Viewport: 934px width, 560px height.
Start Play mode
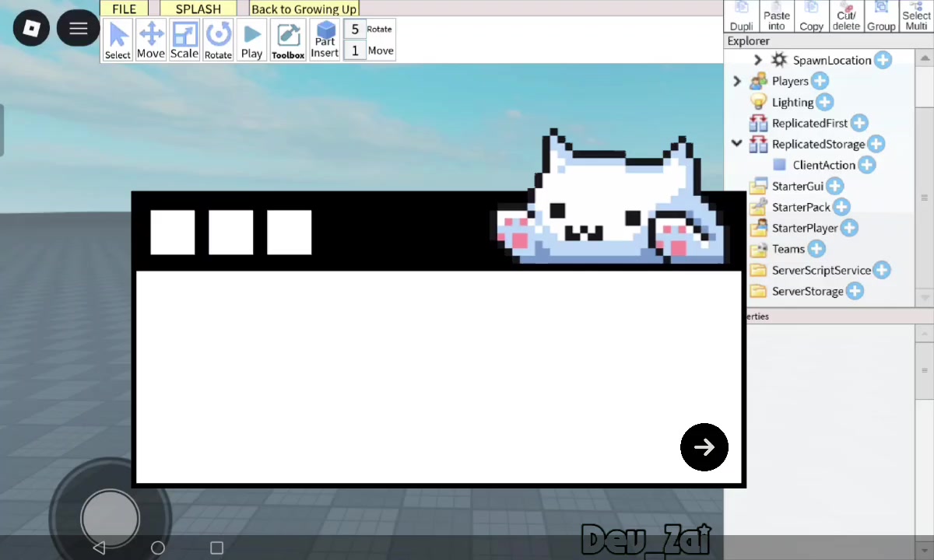[x=251, y=40]
